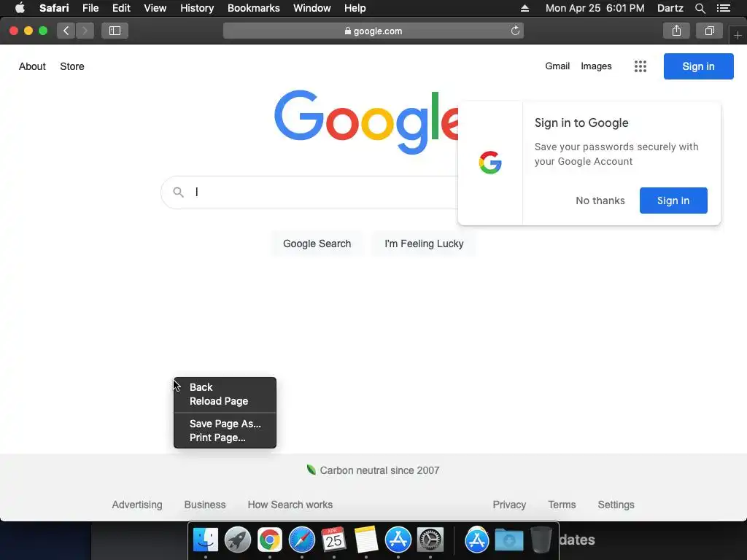Open the Advertising footer link
This screenshot has height=560, width=747.
136,505
